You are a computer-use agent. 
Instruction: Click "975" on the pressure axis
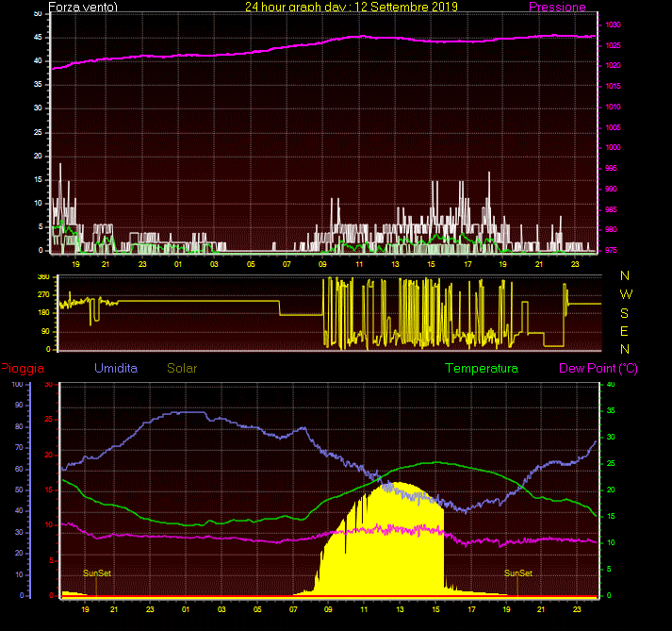tap(611, 250)
